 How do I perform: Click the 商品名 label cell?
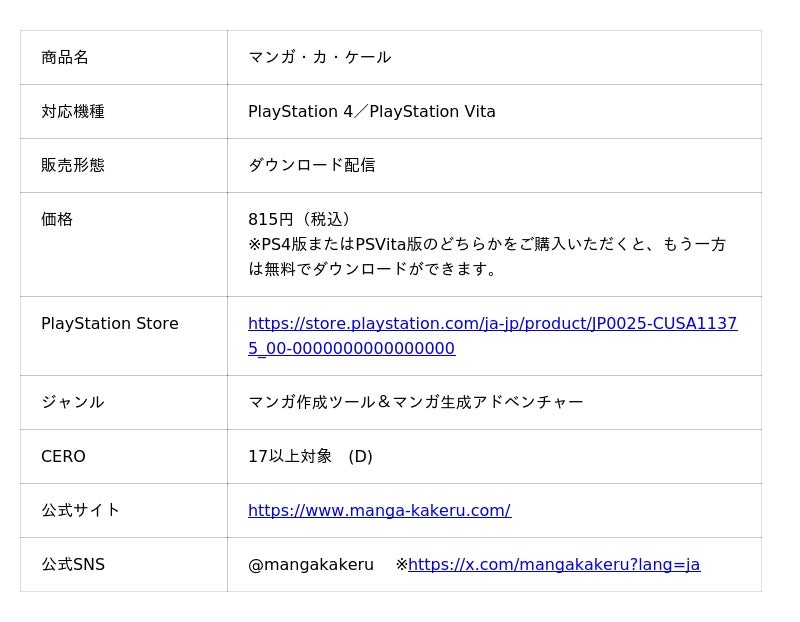(x=65, y=58)
